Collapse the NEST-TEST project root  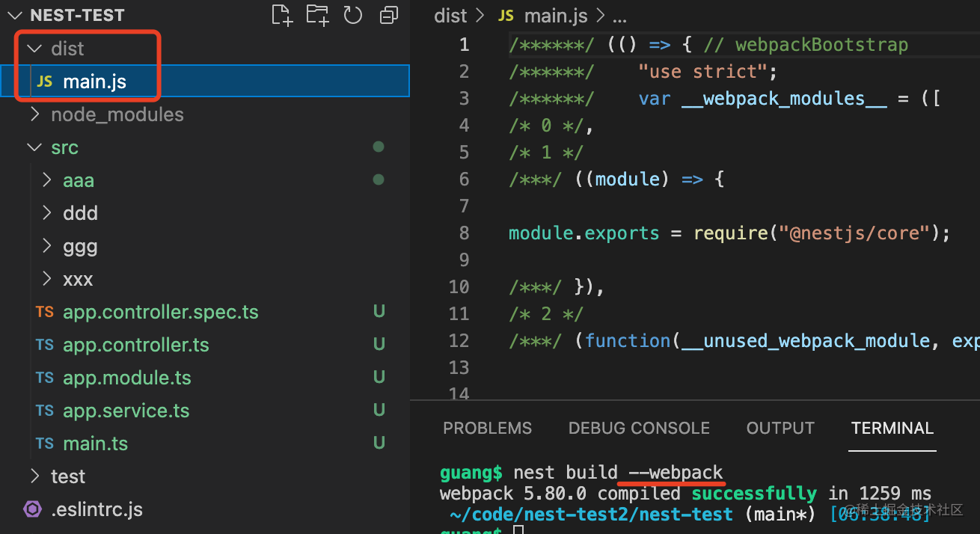[x=15, y=15]
